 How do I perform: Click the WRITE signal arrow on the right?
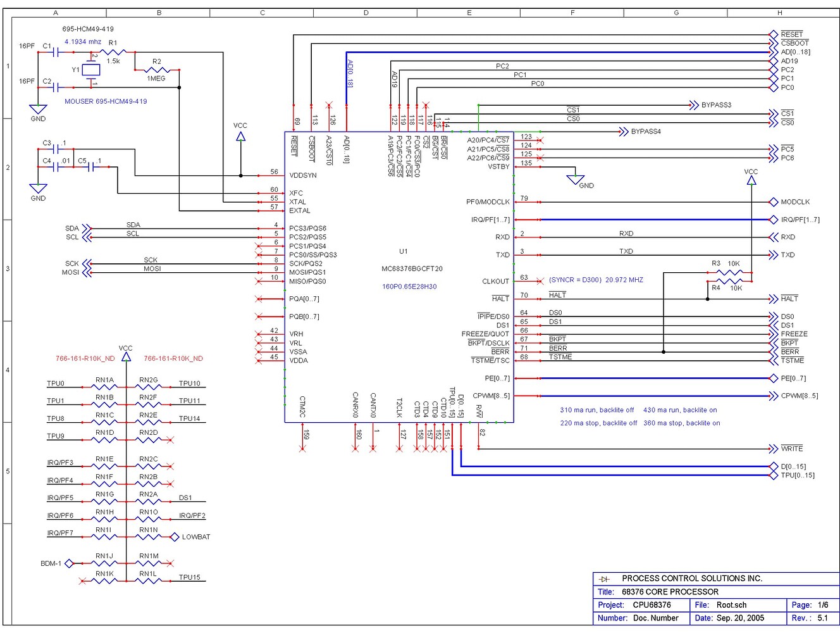click(x=774, y=449)
